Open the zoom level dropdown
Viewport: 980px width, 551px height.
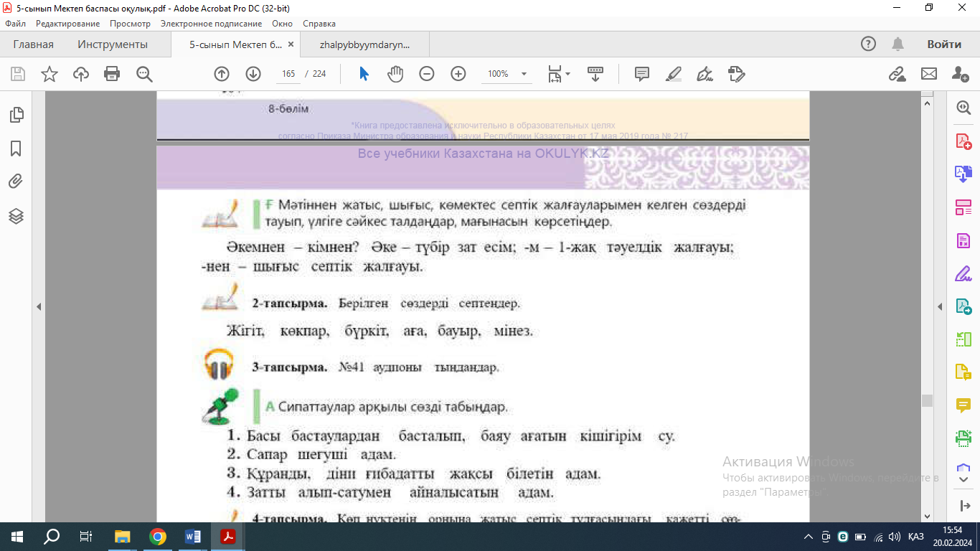tap(524, 74)
